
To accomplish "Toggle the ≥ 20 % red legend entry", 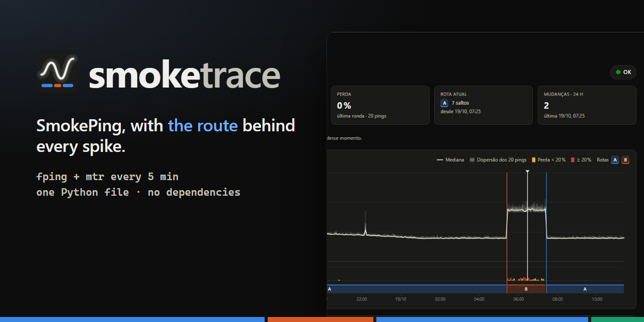I will (x=581, y=160).
